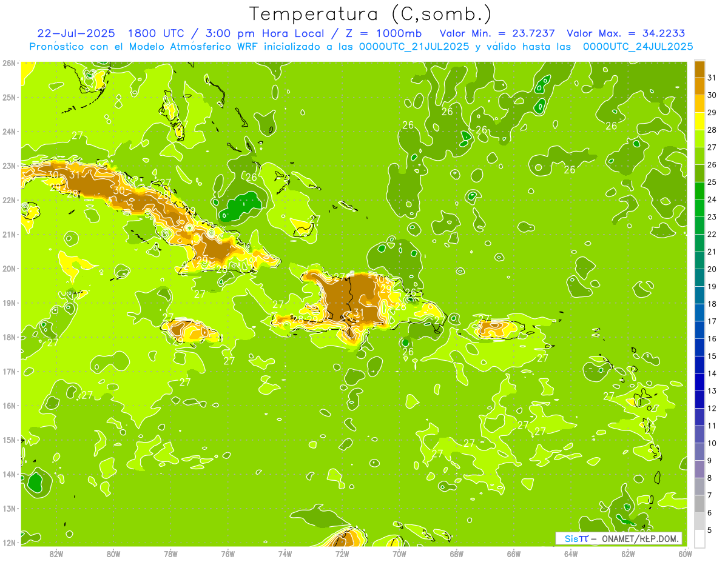The height and width of the screenshot is (562, 728).
Task: Select the gray swatch between 6 and 7
Action: tap(699, 504)
